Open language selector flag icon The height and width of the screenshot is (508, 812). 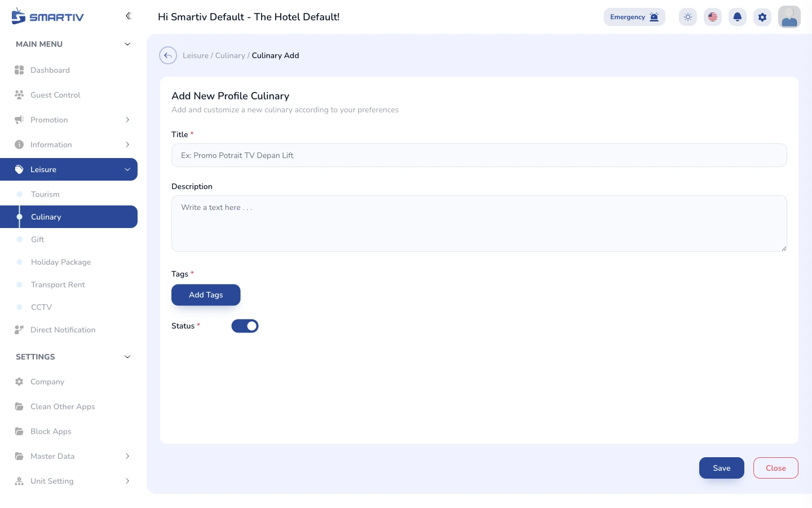[x=713, y=17]
